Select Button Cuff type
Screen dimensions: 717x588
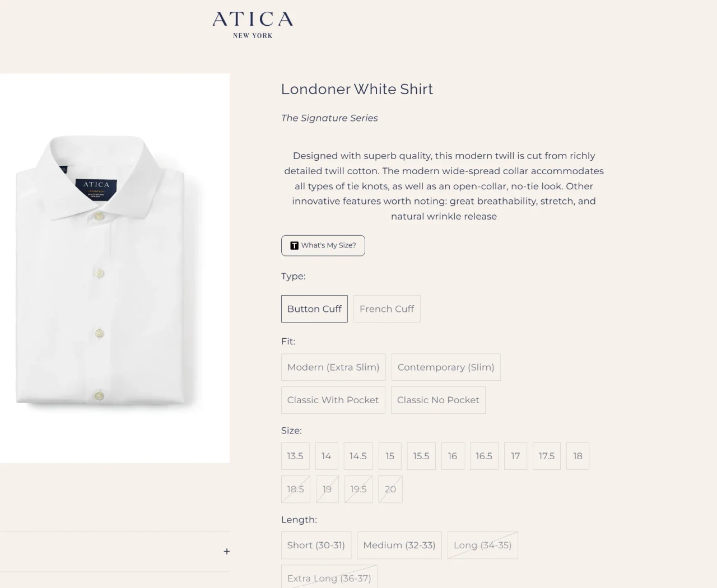point(314,309)
